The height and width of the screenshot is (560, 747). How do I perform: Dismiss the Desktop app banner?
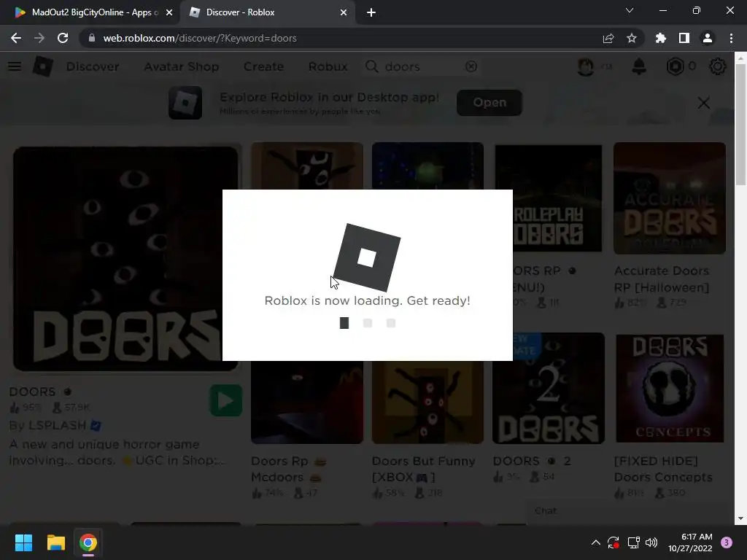pyautogui.click(x=704, y=103)
